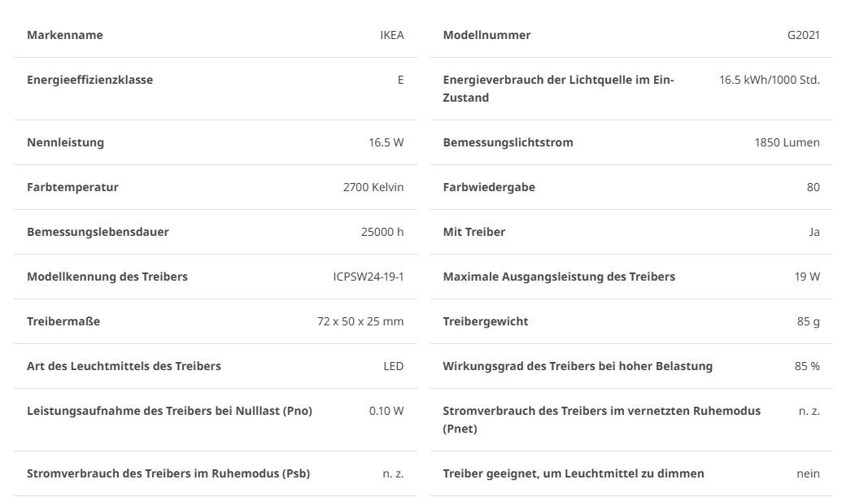Click the Art des Leuchtmittels des Treibers label
Image resolution: width=868 pixels, height=497 pixels.
(124, 366)
